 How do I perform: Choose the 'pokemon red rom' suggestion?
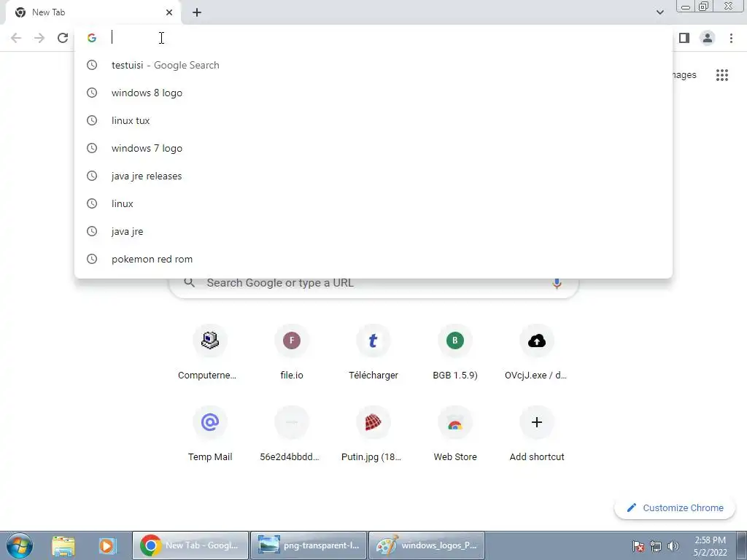coord(373,259)
